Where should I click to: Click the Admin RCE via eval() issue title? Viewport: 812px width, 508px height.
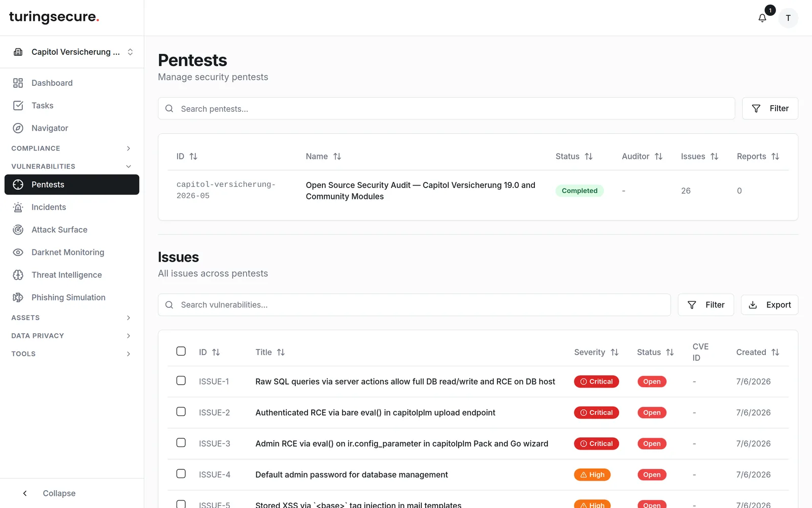pos(401,443)
